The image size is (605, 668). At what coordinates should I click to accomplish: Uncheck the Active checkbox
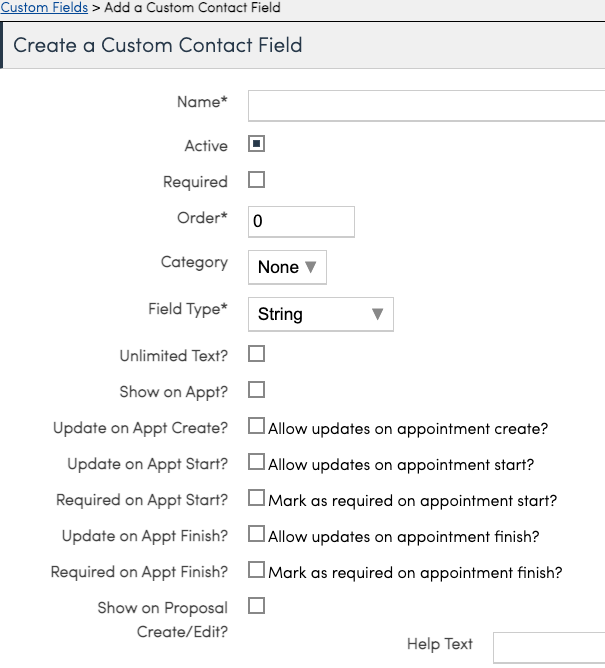(x=256, y=145)
